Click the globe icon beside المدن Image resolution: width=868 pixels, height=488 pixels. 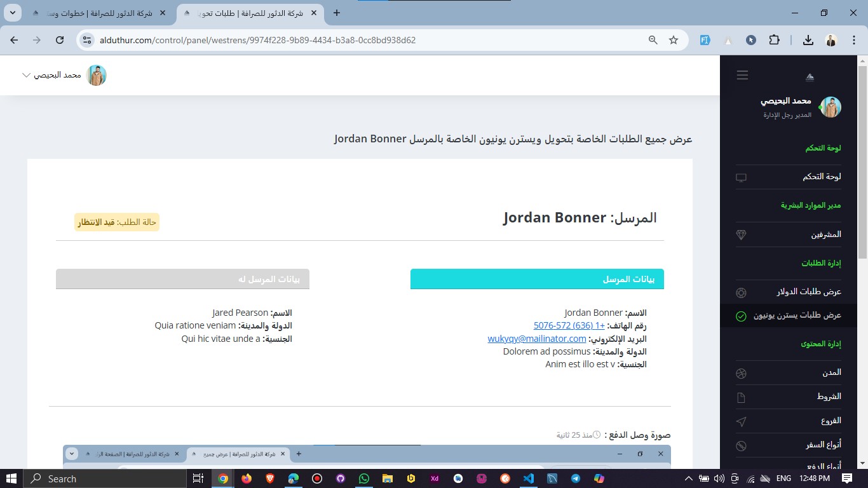click(741, 373)
